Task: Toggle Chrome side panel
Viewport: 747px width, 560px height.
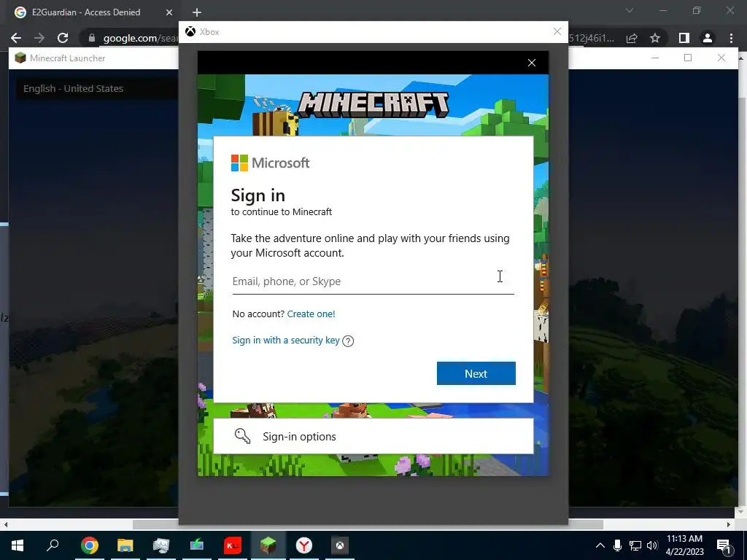Action: pyautogui.click(x=684, y=38)
